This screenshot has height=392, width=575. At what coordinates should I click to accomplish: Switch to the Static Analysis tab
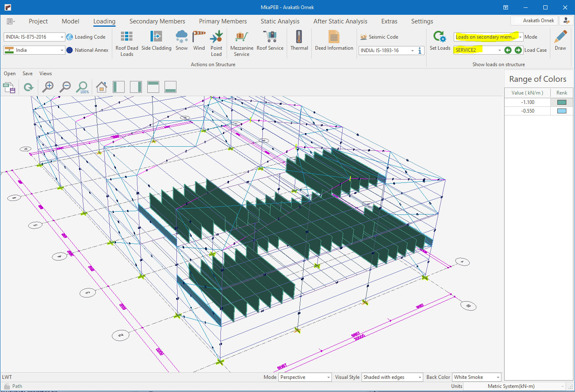tap(280, 21)
